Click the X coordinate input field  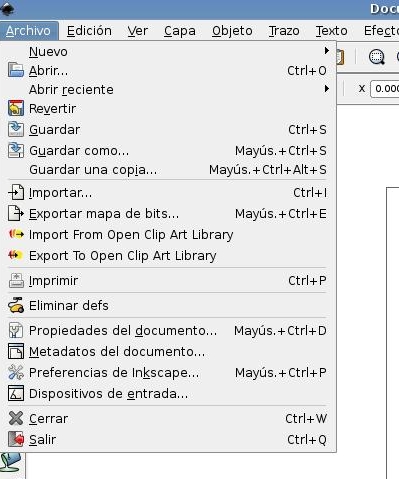coord(385,88)
